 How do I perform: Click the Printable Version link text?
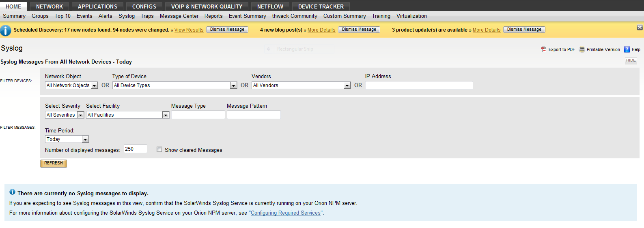coord(603,49)
